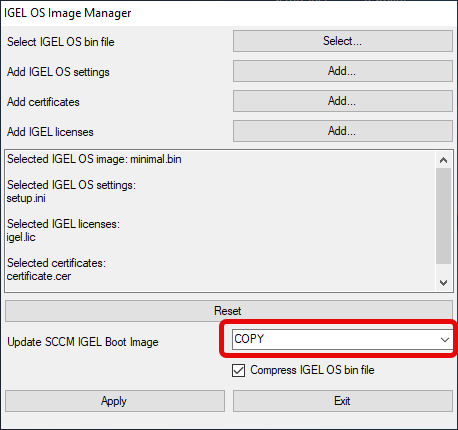The height and width of the screenshot is (430, 458).
Task: Open the Update SCCM Boot Image dropdown
Action: (342, 340)
